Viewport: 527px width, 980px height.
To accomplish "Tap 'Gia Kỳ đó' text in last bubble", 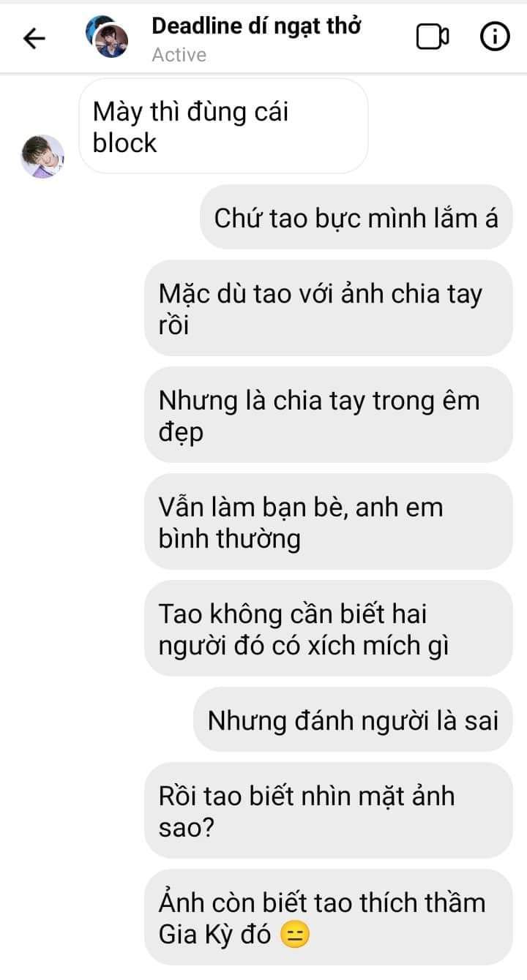I will (x=217, y=934).
